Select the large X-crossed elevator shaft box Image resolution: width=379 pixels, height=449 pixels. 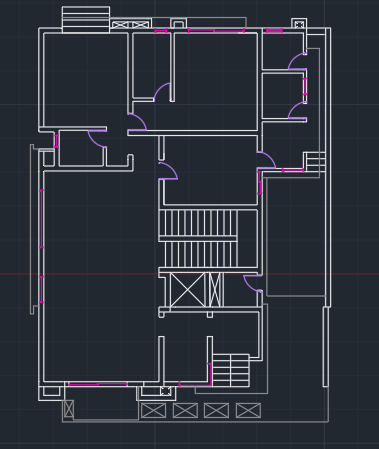pos(187,290)
